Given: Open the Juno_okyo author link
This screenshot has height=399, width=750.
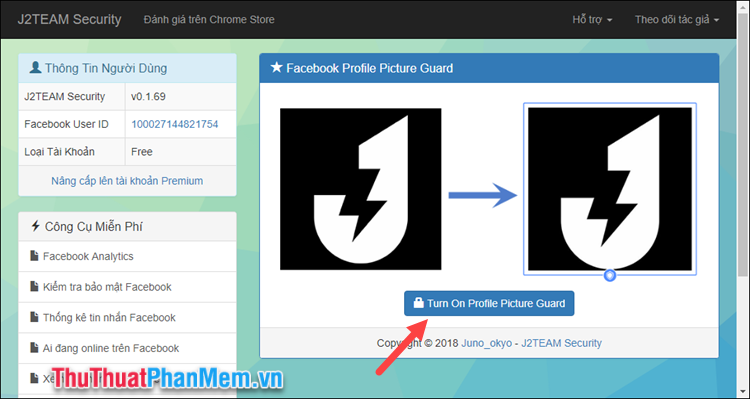Looking at the screenshot, I should (x=486, y=343).
